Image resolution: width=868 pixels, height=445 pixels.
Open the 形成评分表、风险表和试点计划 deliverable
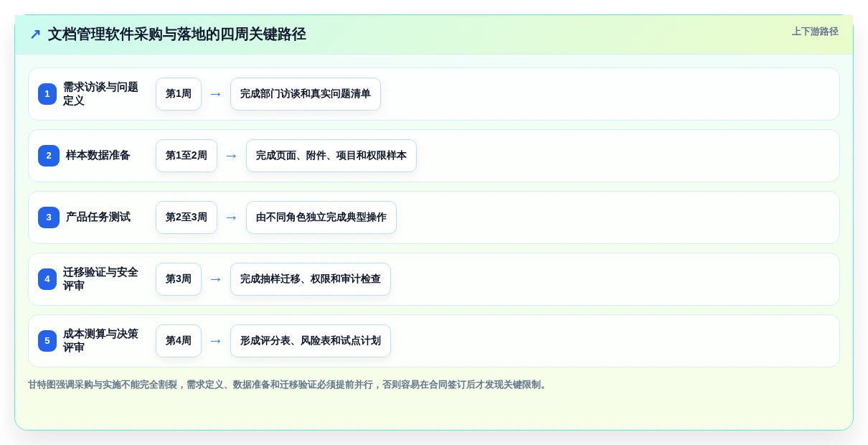click(311, 341)
